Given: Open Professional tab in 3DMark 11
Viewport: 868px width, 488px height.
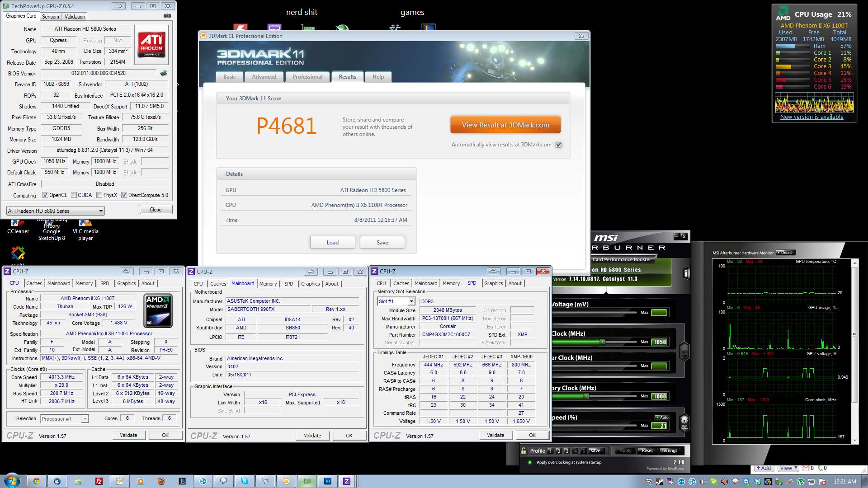Looking at the screenshot, I should coord(307,77).
